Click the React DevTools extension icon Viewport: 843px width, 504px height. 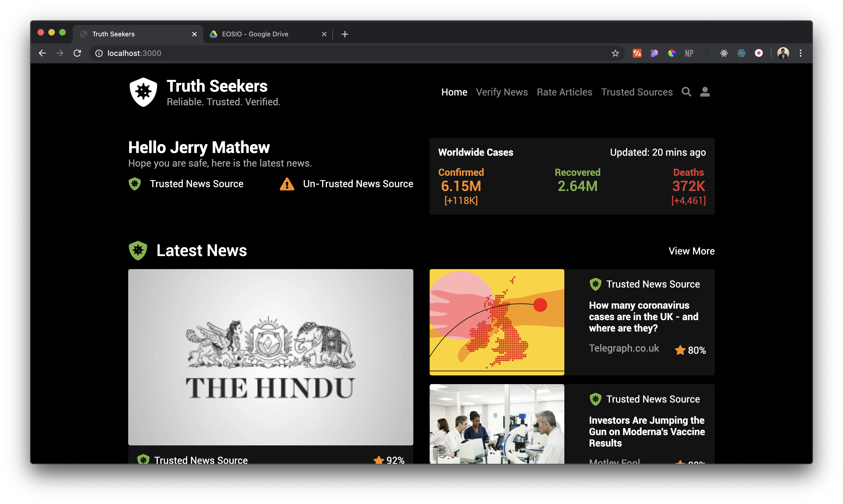[724, 53]
